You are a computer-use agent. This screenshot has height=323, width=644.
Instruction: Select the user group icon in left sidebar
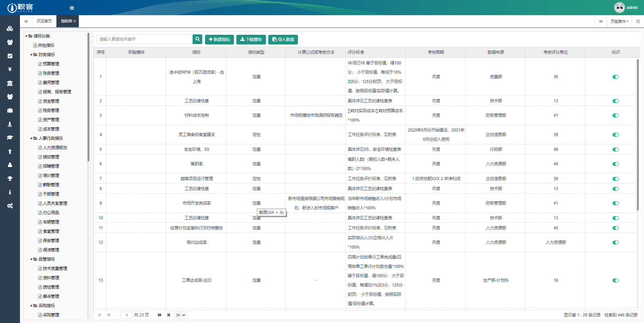[x=10, y=42]
